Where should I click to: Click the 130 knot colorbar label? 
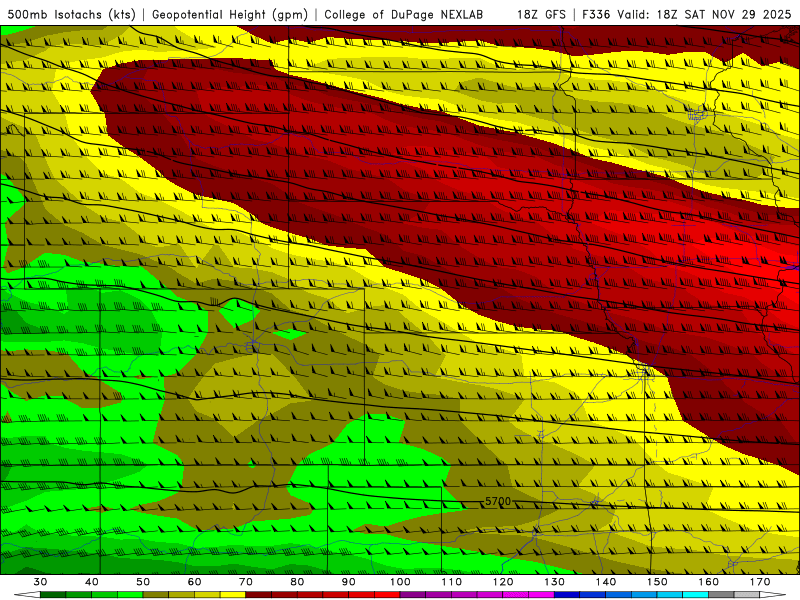pyautogui.click(x=555, y=582)
